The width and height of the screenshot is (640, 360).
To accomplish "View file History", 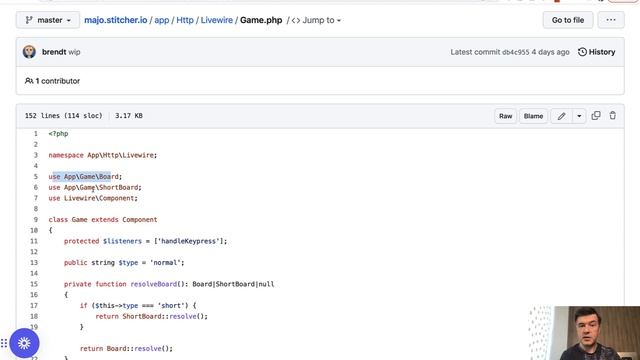I will click(x=597, y=52).
